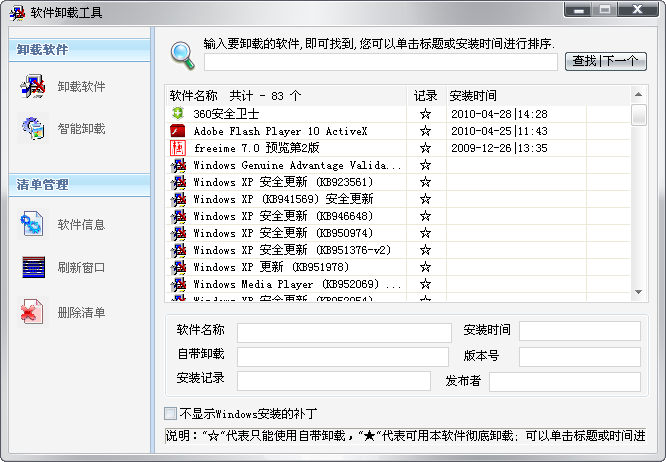The image size is (666, 462).
Task: Click the 软件信息 gear icon
Action: click(x=33, y=225)
